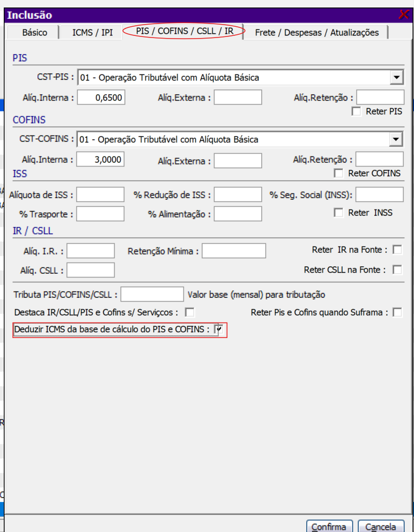Click the Alíquota de ISS input field
This screenshot has width=414, height=532.
pos(100,195)
